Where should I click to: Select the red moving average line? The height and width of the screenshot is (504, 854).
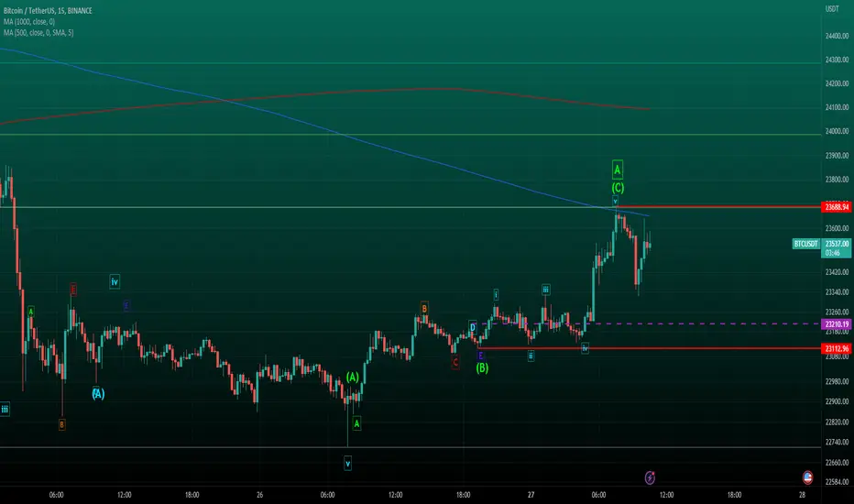(327, 93)
